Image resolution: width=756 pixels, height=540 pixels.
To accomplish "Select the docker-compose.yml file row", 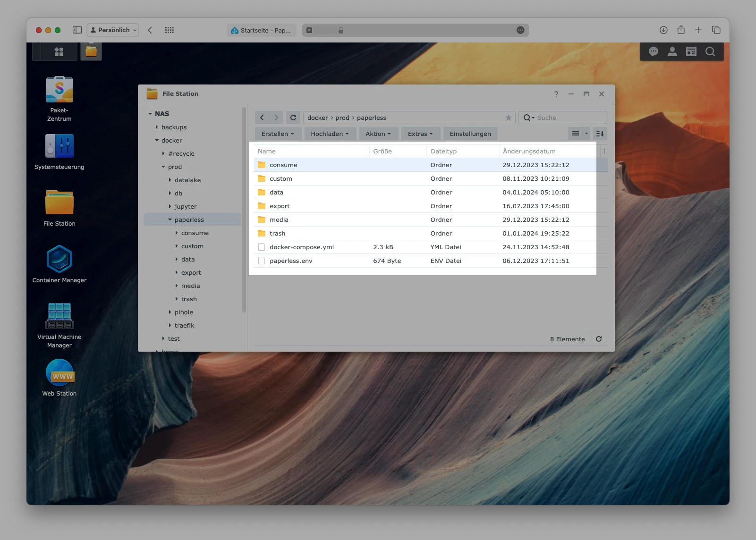I will click(x=302, y=247).
